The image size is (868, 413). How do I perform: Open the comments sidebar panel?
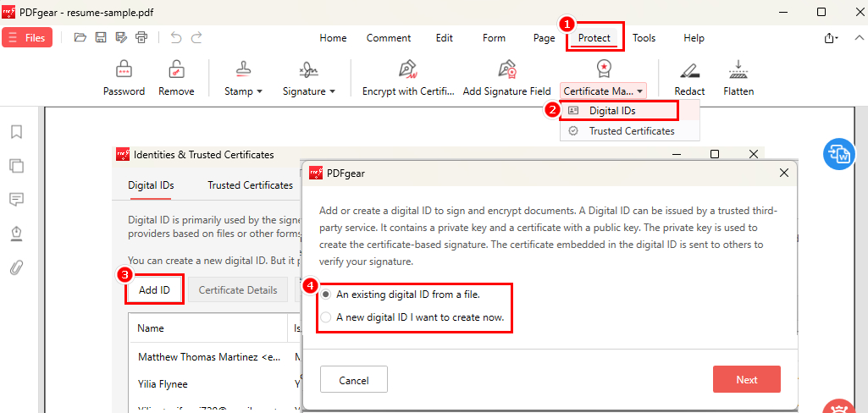(17, 199)
